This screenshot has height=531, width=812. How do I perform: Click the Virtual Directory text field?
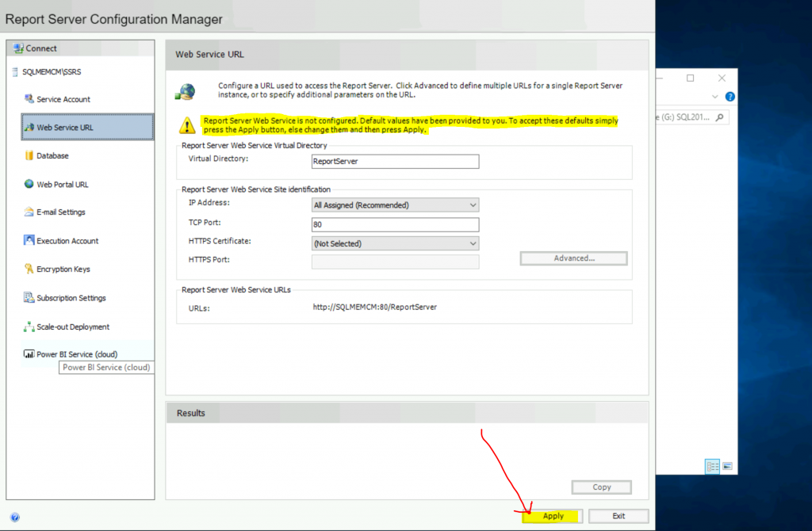[396, 162]
